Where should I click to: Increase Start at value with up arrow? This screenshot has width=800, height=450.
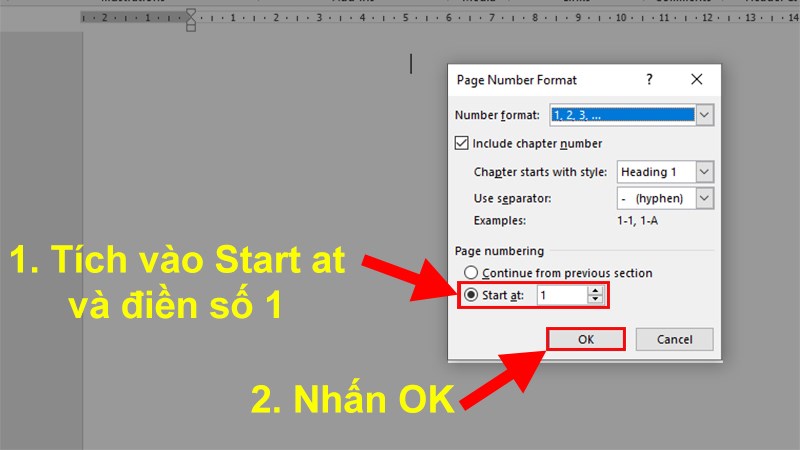595,291
